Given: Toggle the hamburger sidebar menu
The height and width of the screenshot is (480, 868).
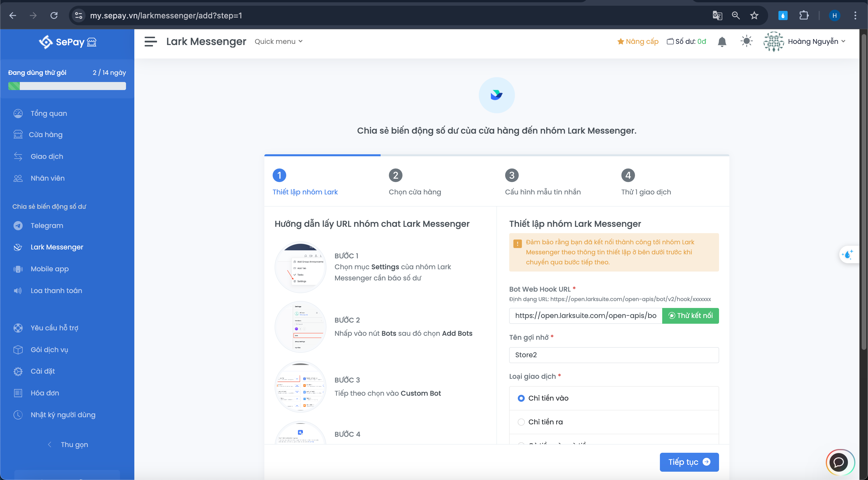Looking at the screenshot, I should point(151,41).
